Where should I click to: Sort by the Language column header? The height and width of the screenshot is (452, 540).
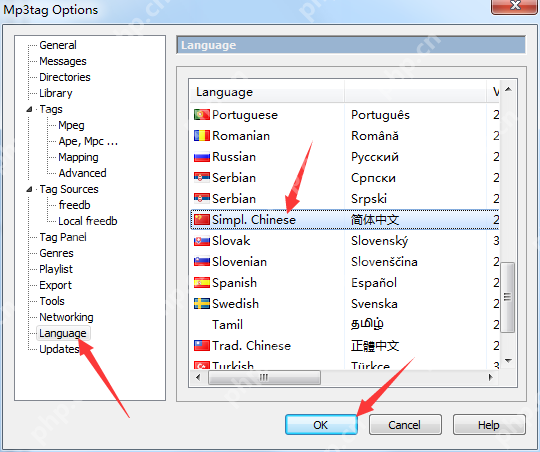click(267, 92)
